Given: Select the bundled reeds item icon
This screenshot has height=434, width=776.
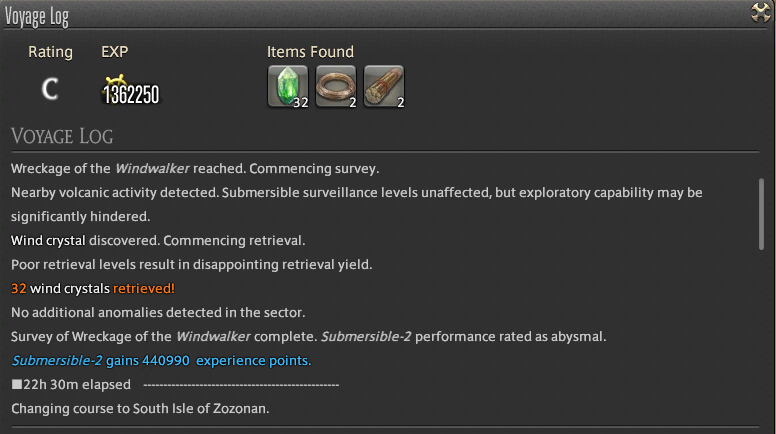Looking at the screenshot, I should pyautogui.click(x=384, y=87).
